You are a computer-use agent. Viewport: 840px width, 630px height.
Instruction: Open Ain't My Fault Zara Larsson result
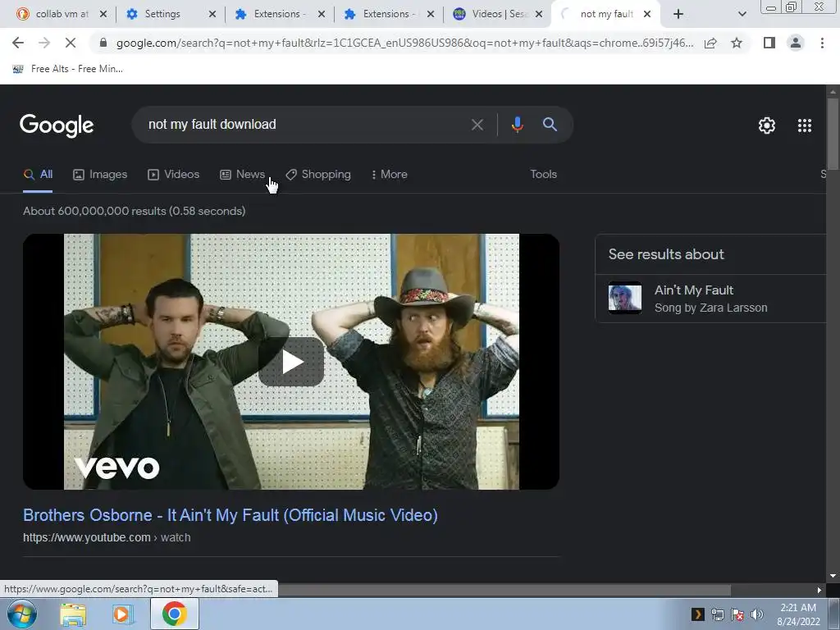tap(710, 299)
